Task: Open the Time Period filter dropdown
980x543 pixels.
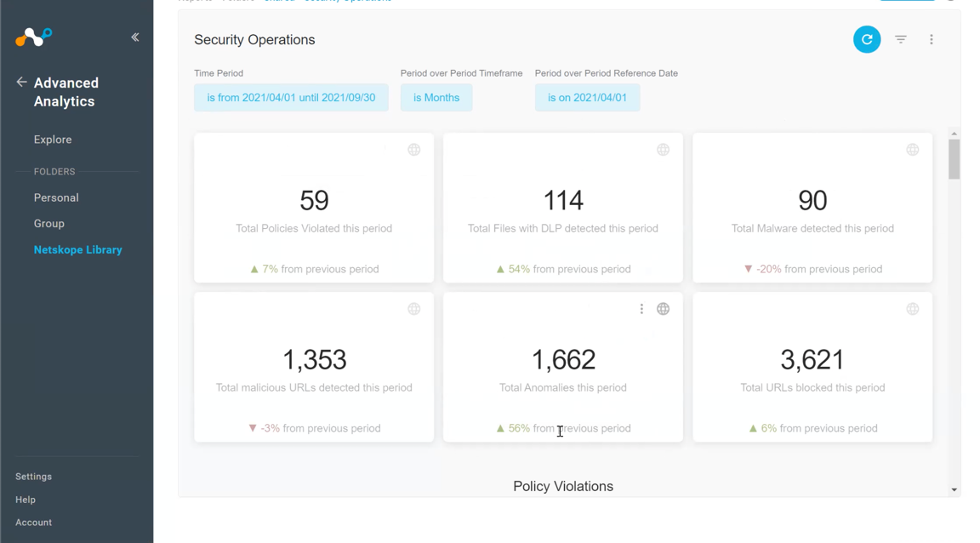Action: point(291,97)
